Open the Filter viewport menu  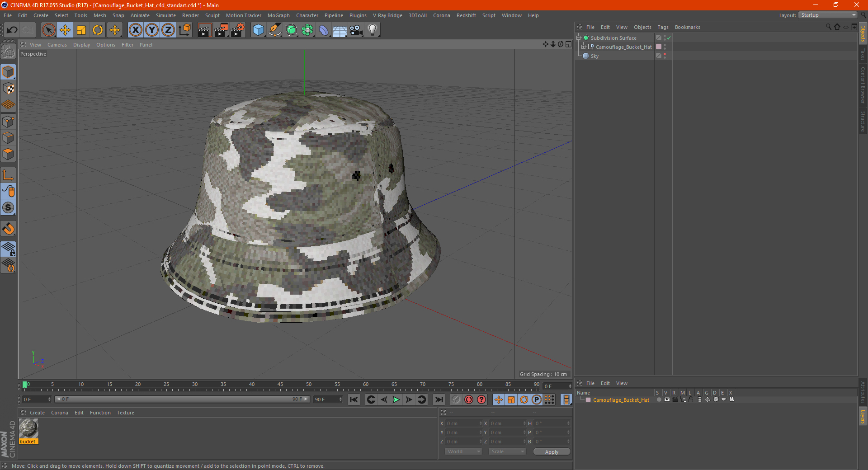click(x=127, y=45)
